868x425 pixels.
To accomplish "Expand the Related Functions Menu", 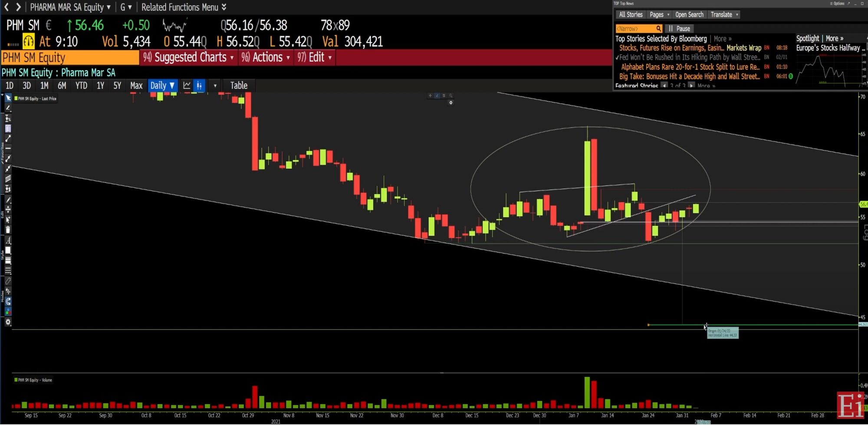I will (184, 7).
